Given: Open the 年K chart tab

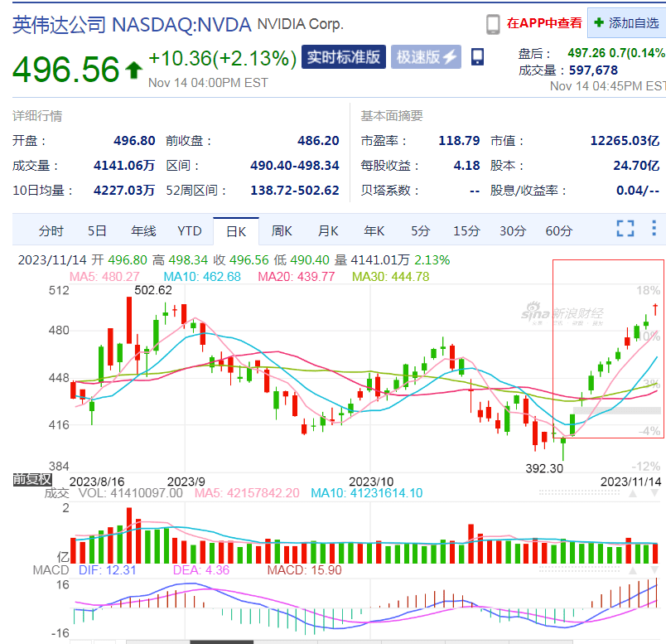Looking at the screenshot, I should coord(374,231).
